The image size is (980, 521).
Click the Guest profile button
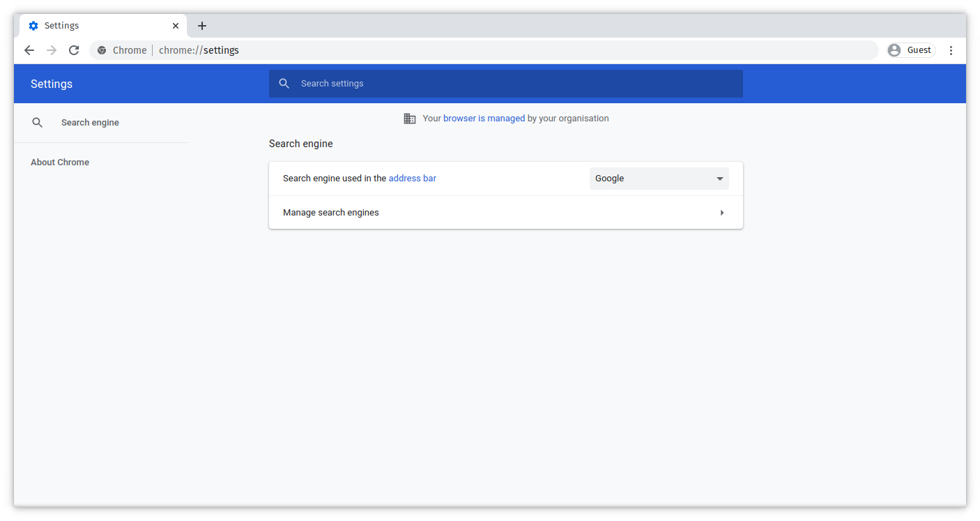pyautogui.click(x=911, y=50)
